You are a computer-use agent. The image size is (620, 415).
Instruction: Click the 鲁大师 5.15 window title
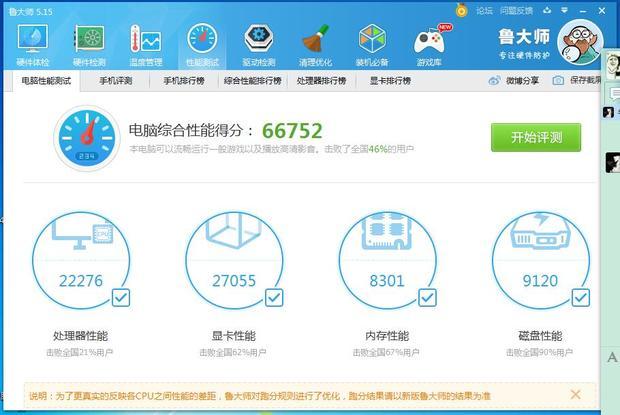30,12
